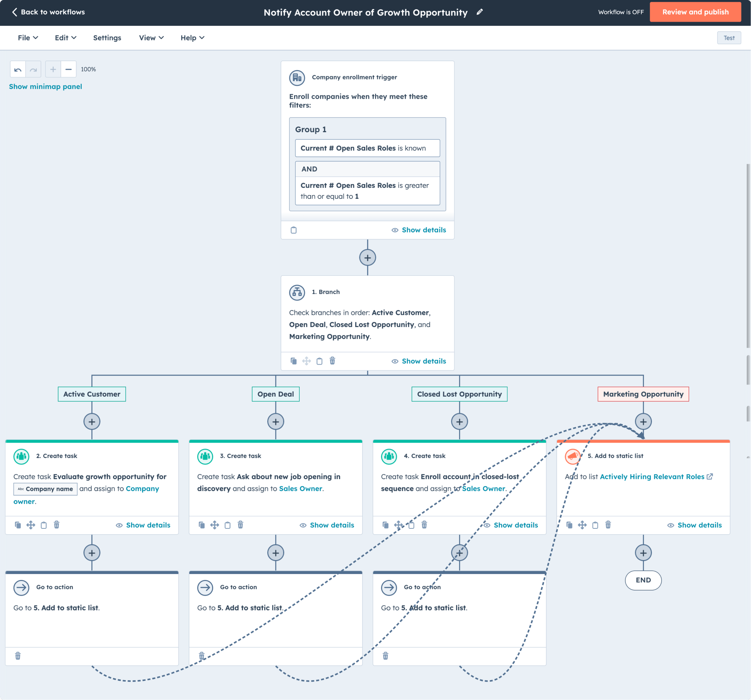
Task: Clone the 2. Create task action
Action: [x=18, y=525]
